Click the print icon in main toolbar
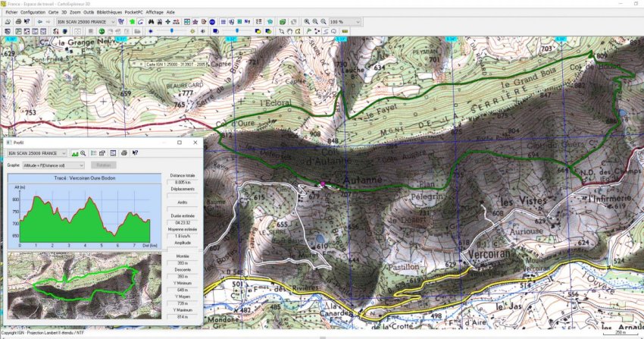 tap(18, 21)
